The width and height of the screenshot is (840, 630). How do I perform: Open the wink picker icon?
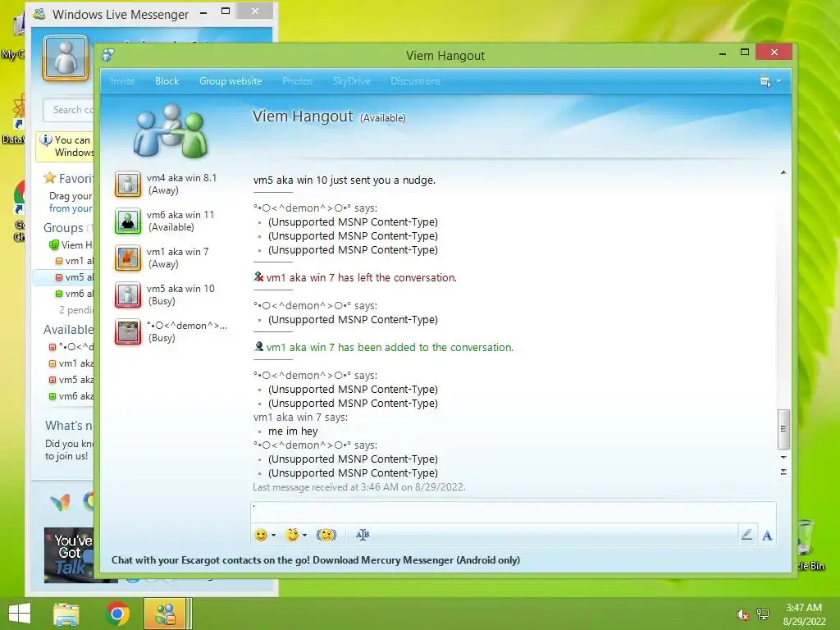click(292, 535)
